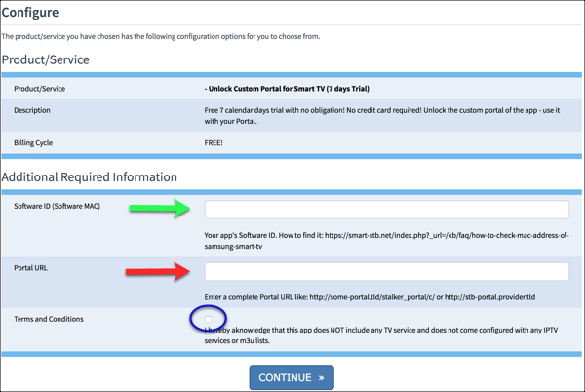Click the Portal URL field label
585x392 pixels.
30,268
